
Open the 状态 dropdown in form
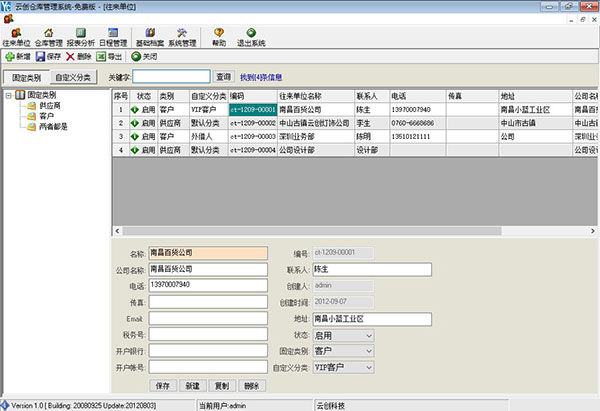pyautogui.click(x=369, y=335)
